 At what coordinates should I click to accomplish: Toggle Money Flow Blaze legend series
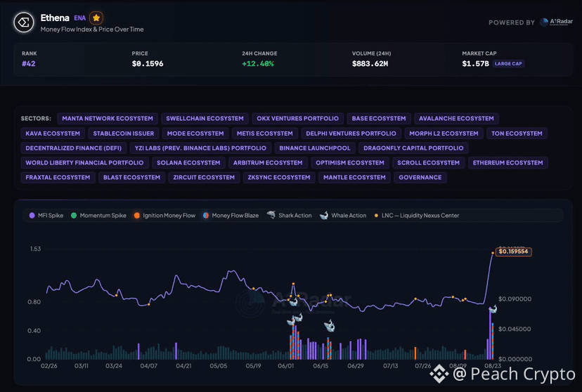coord(231,216)
